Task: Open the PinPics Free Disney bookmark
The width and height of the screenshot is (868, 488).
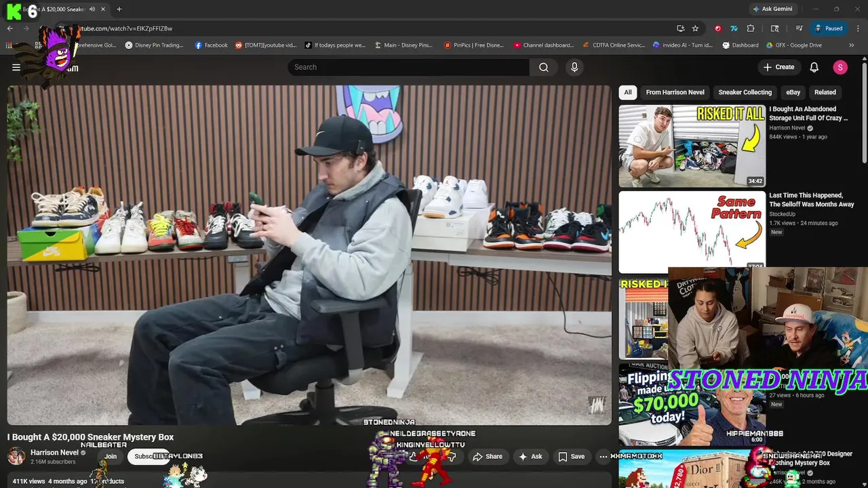Action: [x=474, y=45]
